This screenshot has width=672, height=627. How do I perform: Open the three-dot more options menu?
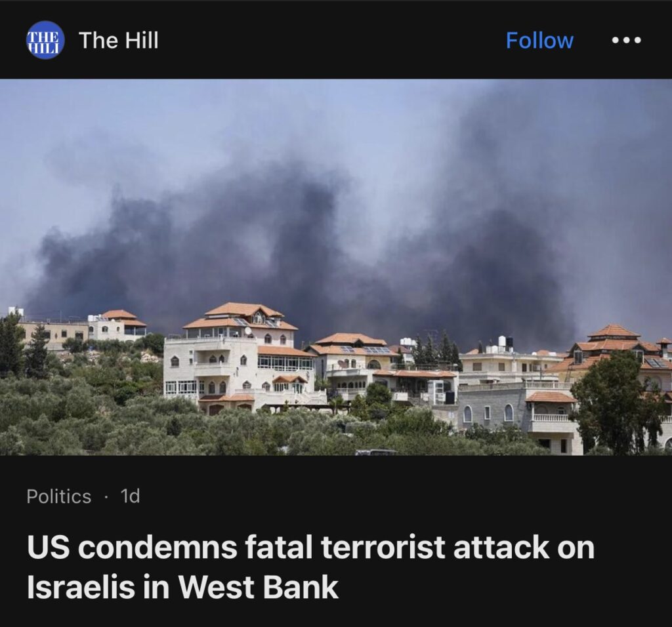(627, 40)
